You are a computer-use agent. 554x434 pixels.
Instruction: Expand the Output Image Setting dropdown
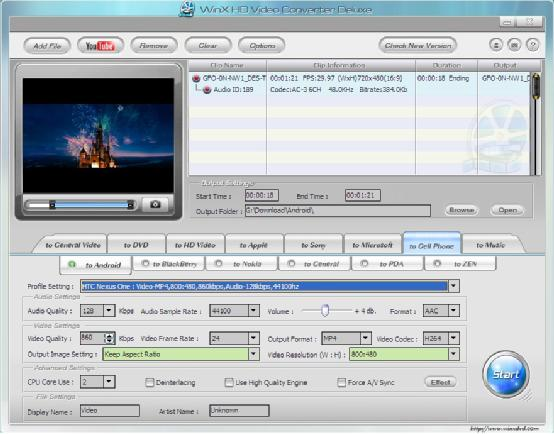click(254, 354)
